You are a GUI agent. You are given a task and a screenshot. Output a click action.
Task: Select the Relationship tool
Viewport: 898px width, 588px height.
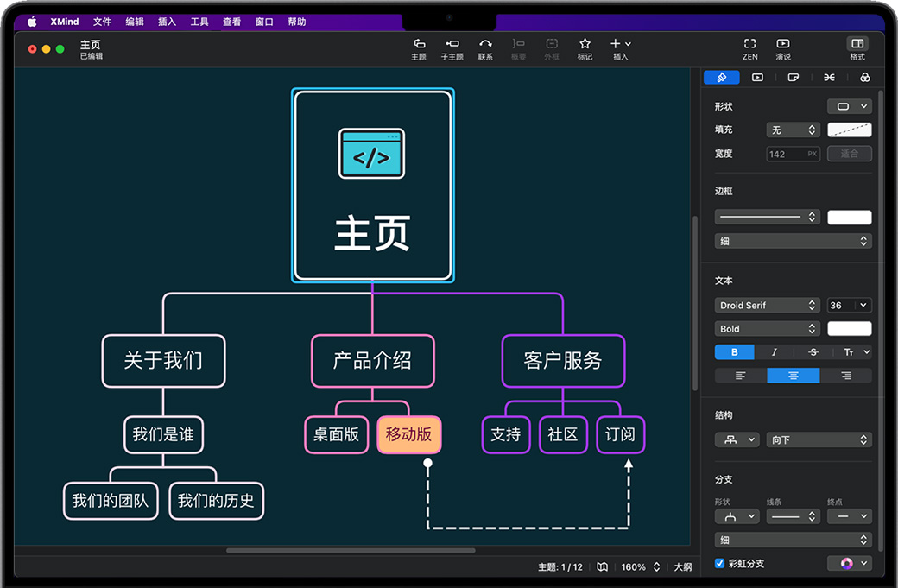(x=485, y=48)
